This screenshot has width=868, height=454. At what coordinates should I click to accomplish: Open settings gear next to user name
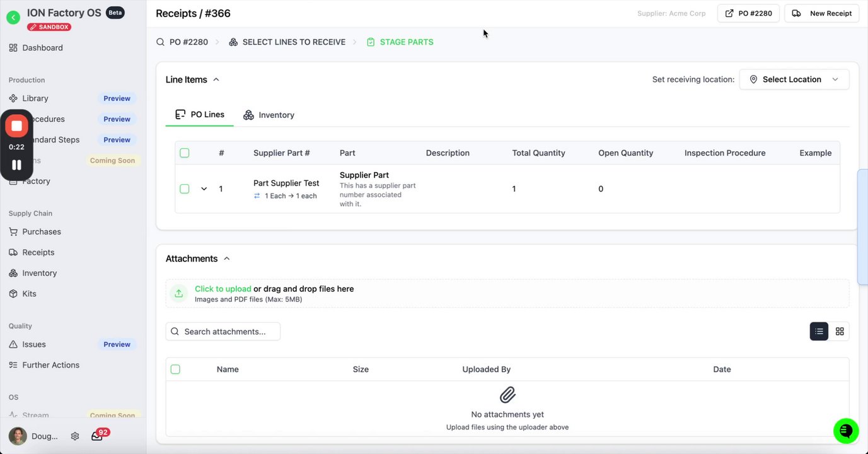point(75,436)
